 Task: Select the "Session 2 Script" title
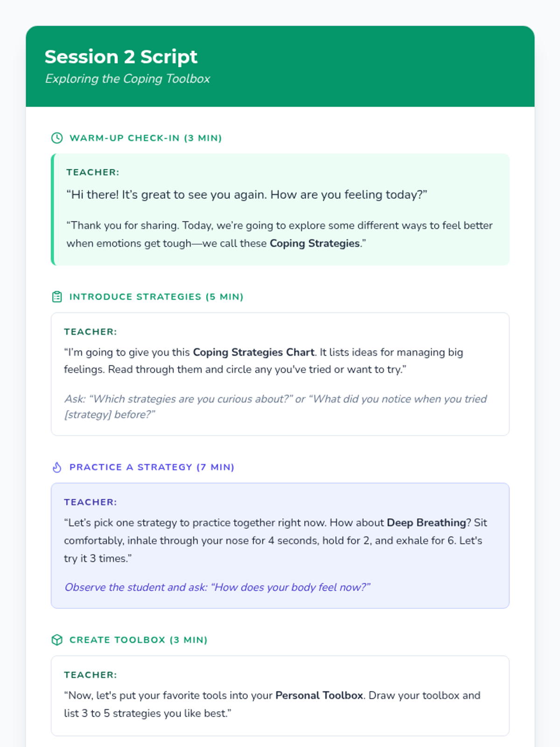tap(121, 57)
